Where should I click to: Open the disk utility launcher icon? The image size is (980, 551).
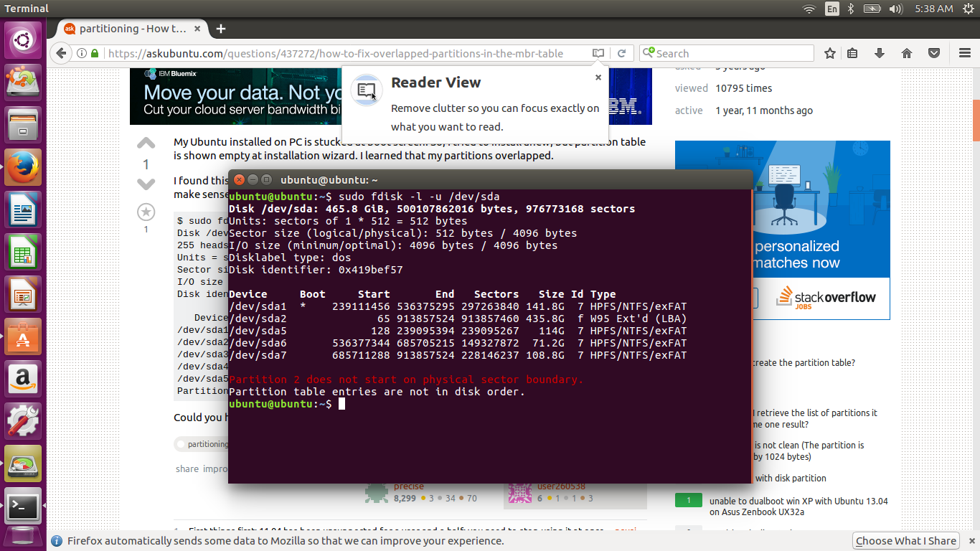click(23, 464)
